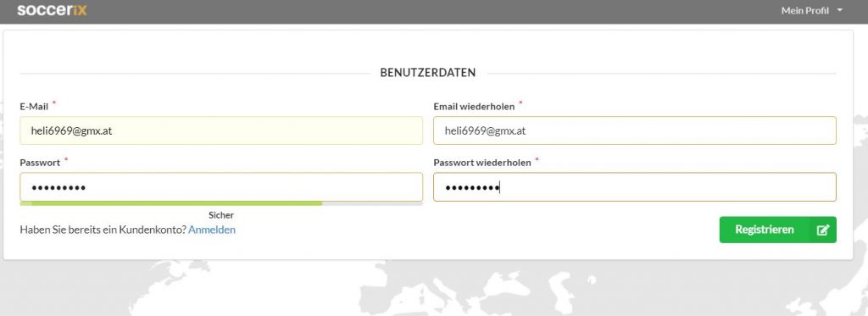Click the E-Mail field label
The height and width of the screenshot is (316, 868).
(34, 106)
